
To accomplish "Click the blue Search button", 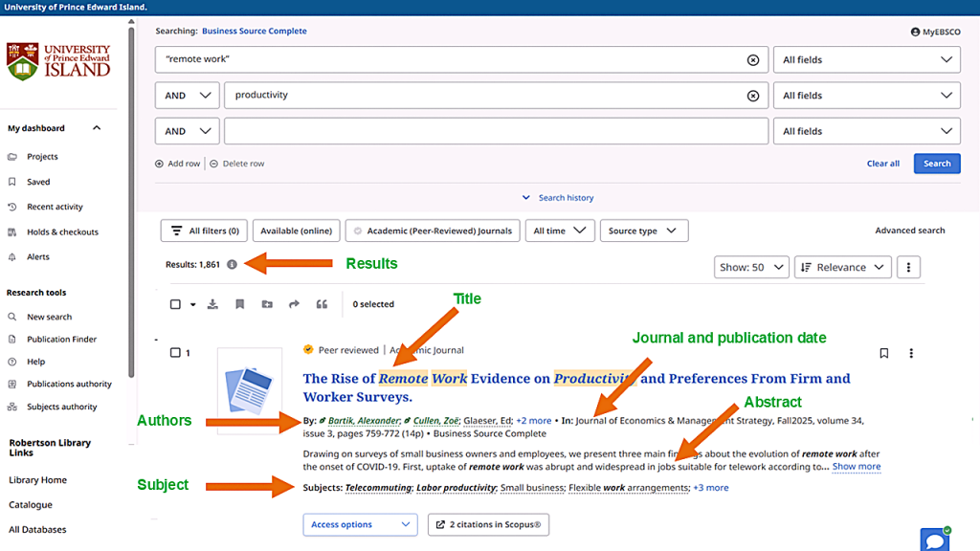I will coord(936,164).
